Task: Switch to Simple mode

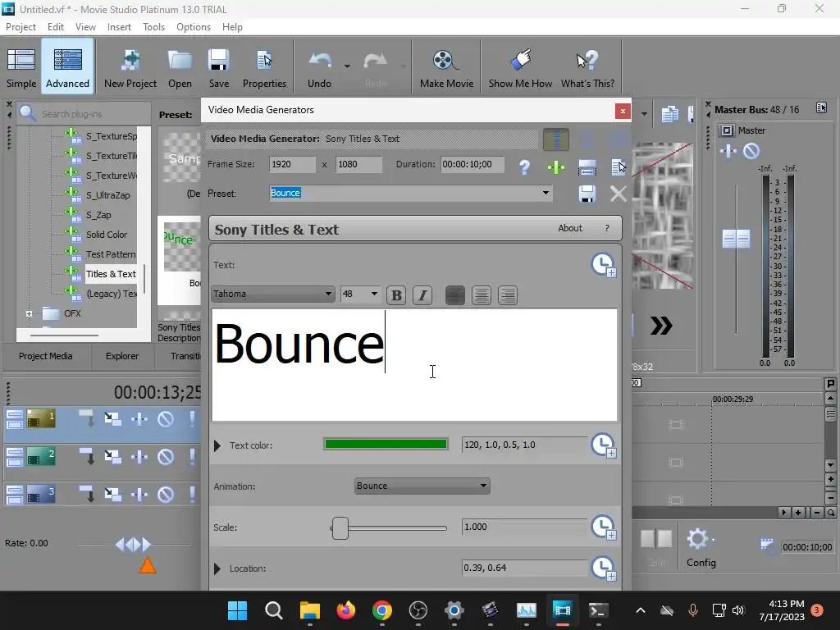Action: point(21,67)
